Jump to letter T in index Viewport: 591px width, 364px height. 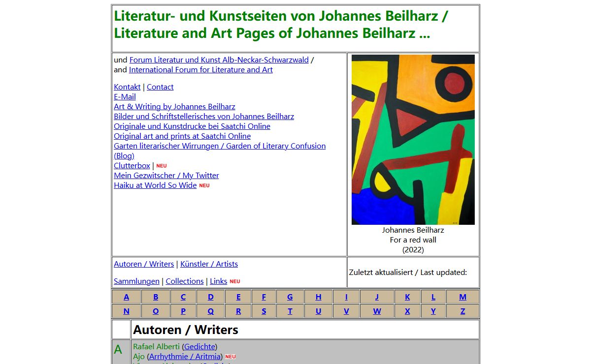point(290,311)
